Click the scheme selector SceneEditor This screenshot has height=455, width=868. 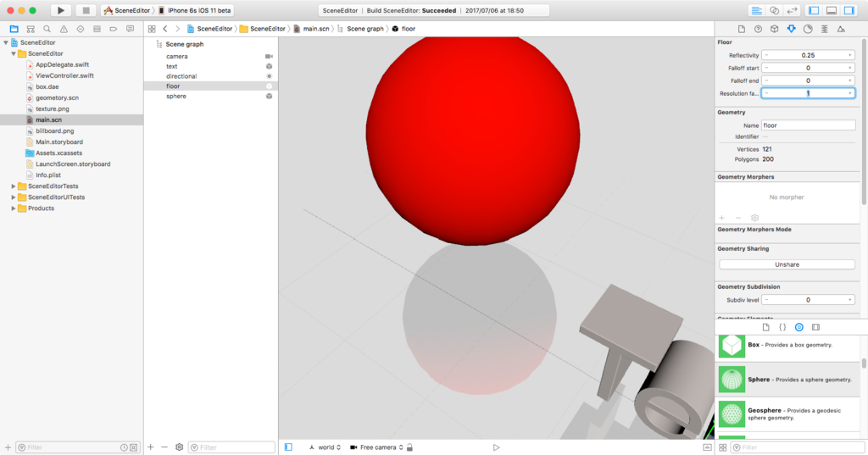tap(127, 10)
